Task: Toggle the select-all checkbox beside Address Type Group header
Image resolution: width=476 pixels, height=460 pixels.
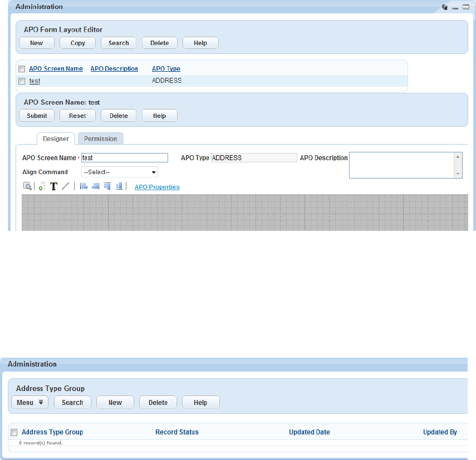Action: click(x=14, y=432)
